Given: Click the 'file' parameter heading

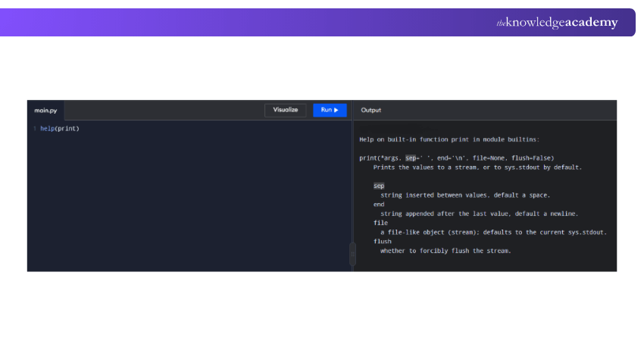Looking at the screenshot, I should (x=380, y=223).
